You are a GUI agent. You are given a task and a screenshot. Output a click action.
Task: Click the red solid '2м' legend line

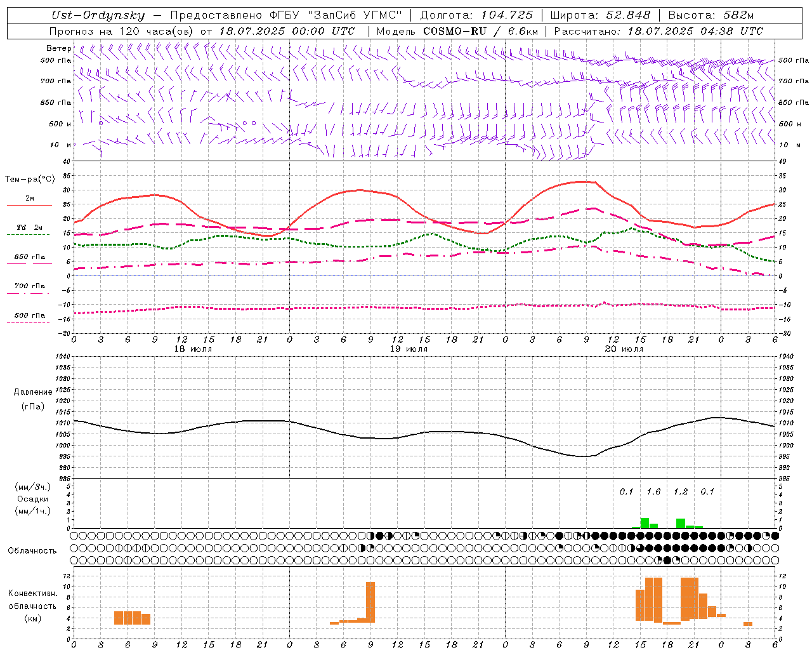29,206
